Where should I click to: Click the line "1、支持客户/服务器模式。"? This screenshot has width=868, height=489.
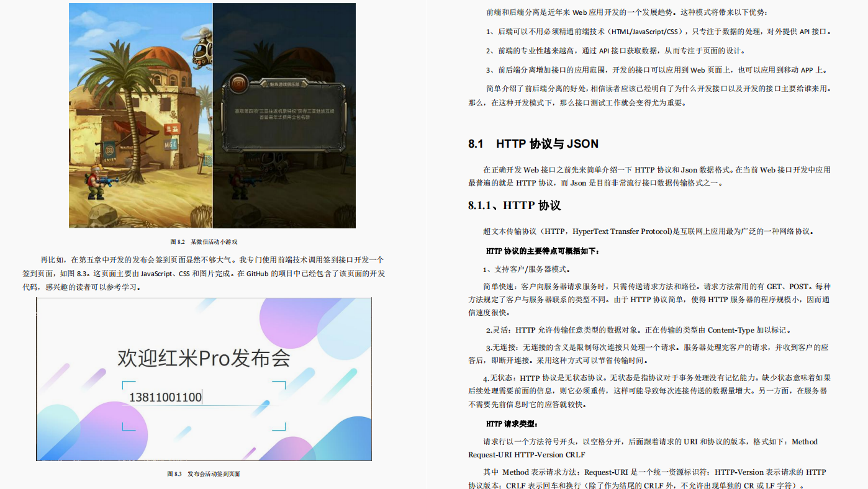(527, 269)
